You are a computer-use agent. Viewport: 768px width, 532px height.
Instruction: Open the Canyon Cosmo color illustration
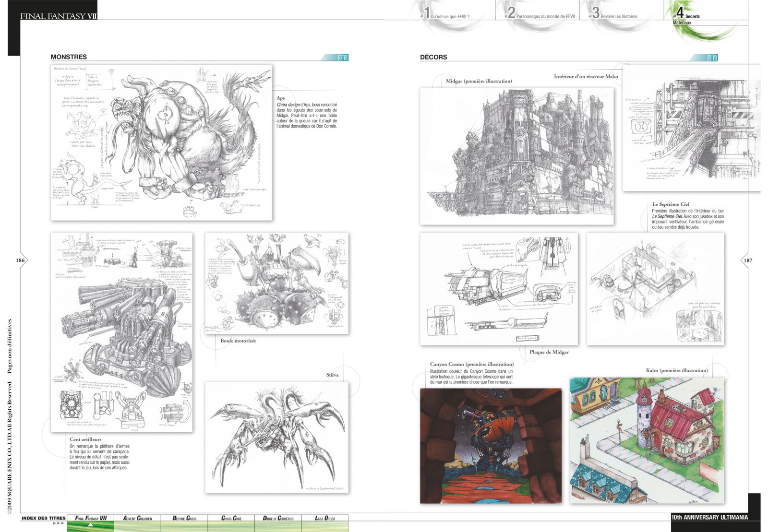click(491, 446)
